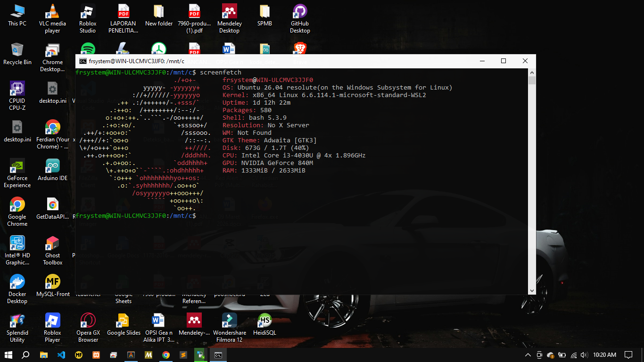Click the Kernel info line

click(324, 95)
